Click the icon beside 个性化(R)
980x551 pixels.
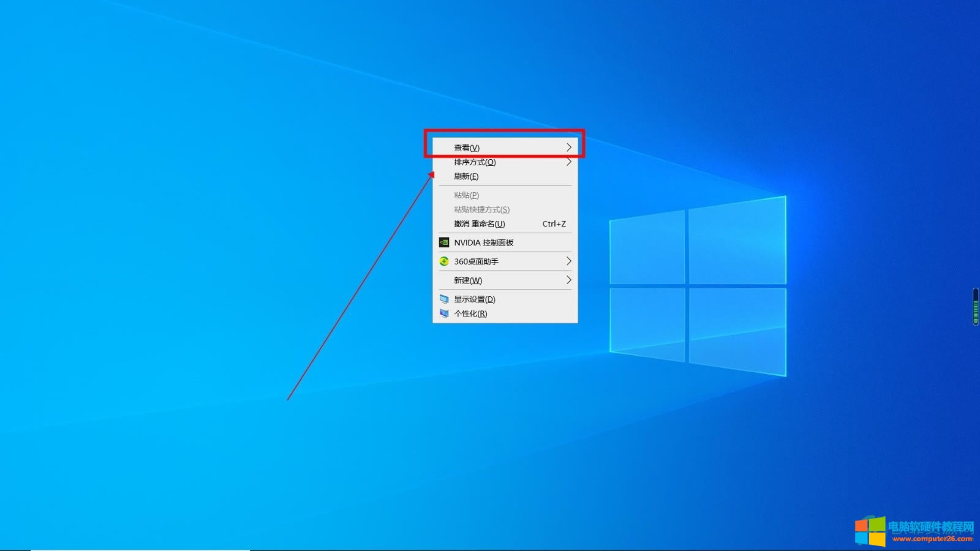tap(444, 313)
